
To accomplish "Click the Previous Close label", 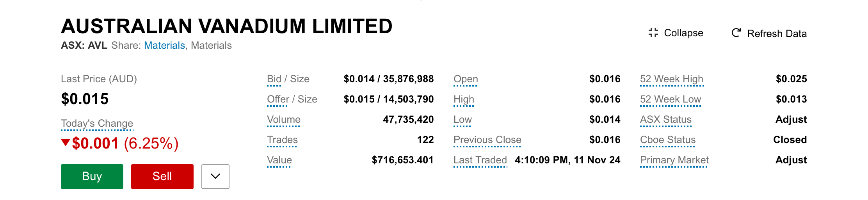I will click(x=487, y=140).
